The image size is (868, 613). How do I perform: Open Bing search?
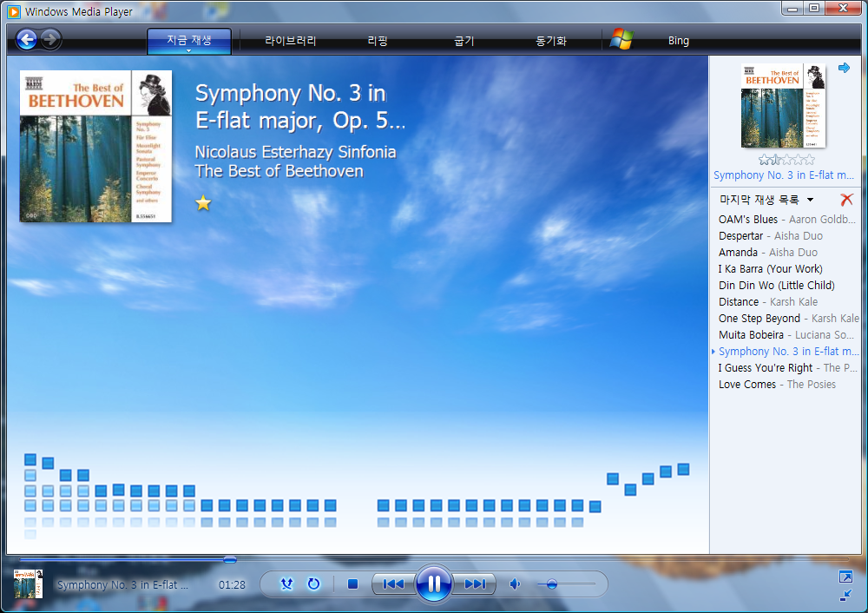point(678,39)
